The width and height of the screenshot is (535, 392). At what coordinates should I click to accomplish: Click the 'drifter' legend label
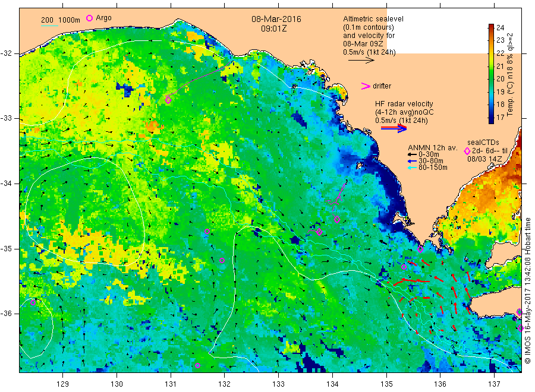coord(382,86)
